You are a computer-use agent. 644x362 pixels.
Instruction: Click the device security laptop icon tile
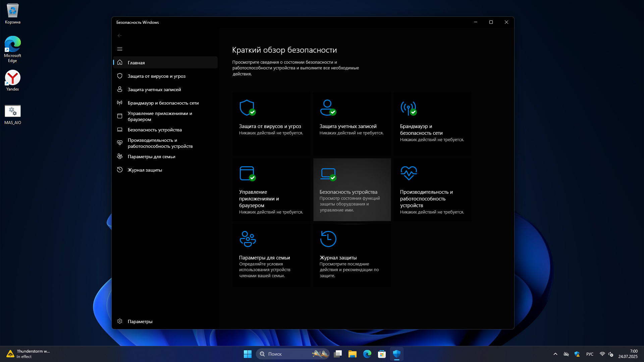[x=328, y=174]
